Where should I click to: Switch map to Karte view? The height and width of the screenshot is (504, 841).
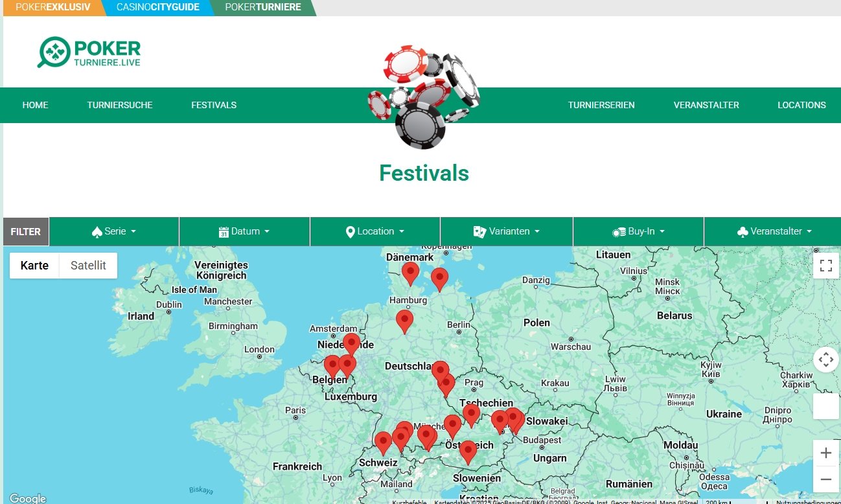(x=34, y=266)
